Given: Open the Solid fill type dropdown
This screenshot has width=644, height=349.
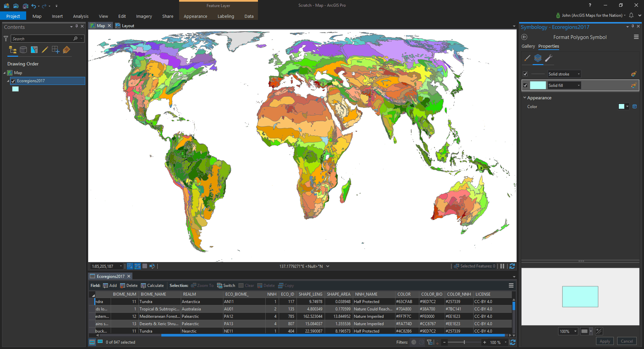Looking at the screenshot, I should [579, 86].
